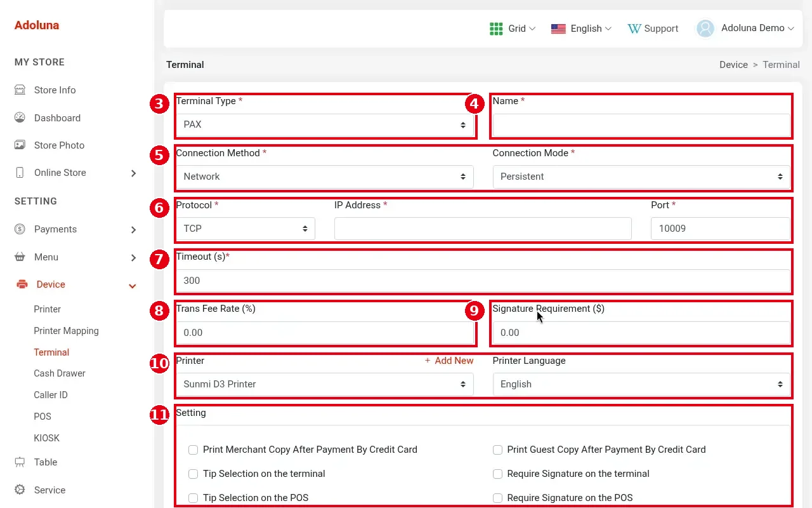Enable Print Guest Copy After Payment checkbox
812x508 pixels.
(x=497, y=450)
